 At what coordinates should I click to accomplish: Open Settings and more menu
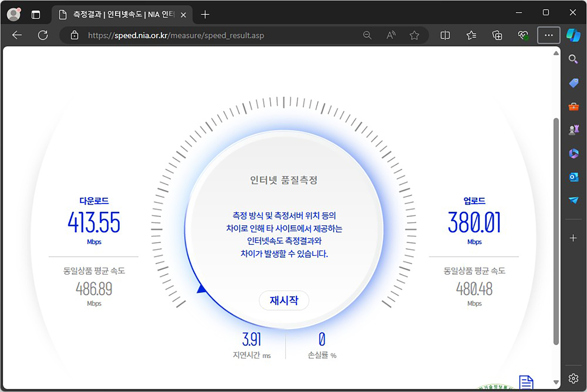(x=549, y=35)
